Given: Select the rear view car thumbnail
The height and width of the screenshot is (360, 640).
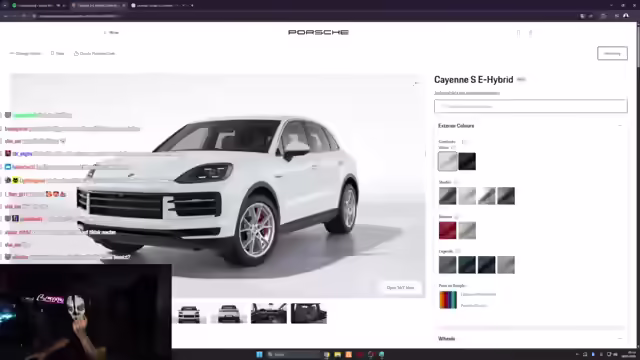Looking at the screenshot, I should pos(229,313).
